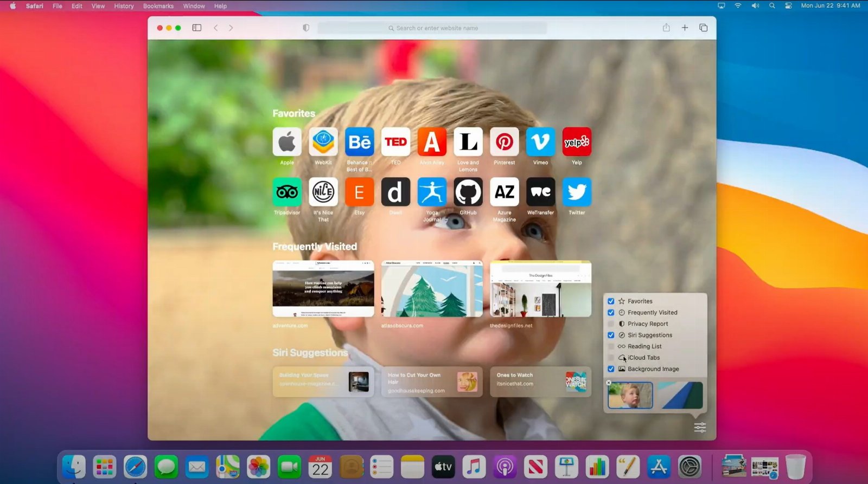Open Control Center in menu bar
868x484 pixels.
tap(788, 6)
